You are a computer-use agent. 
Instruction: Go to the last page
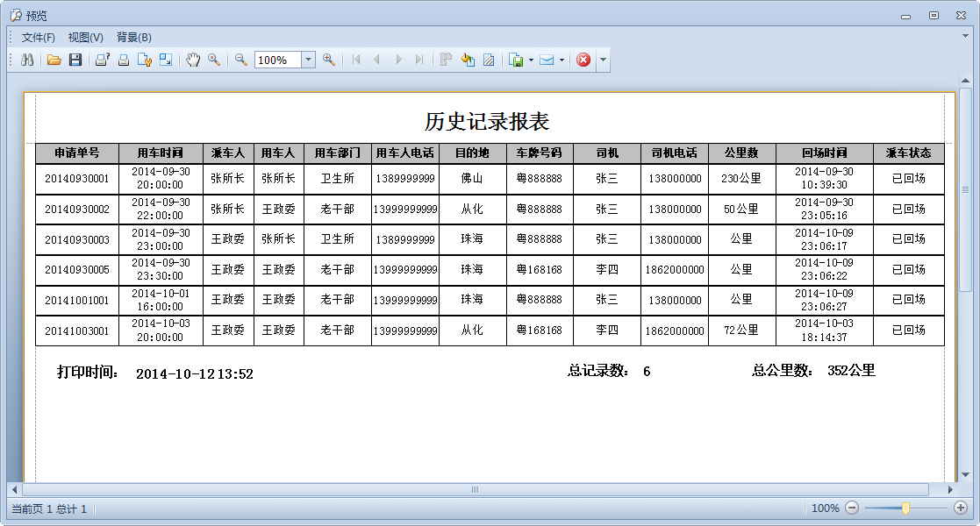point(419,60)
